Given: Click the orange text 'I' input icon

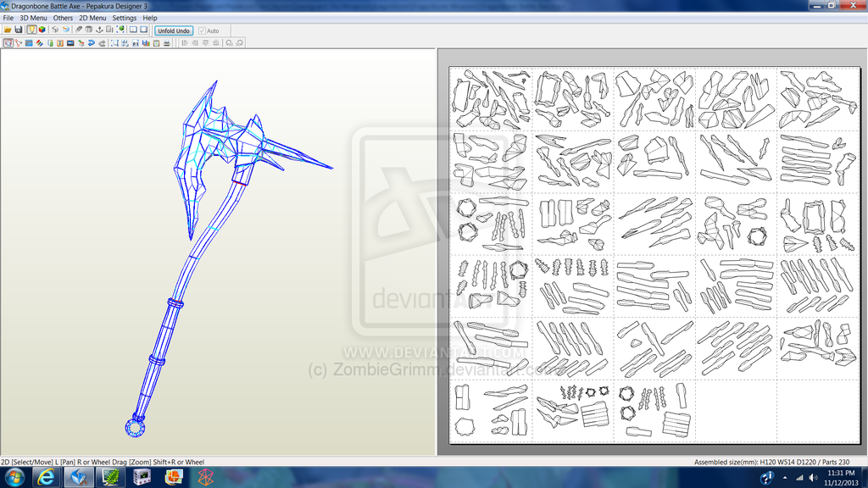Looking at the screenshot, I should click(x=60, y=42).
